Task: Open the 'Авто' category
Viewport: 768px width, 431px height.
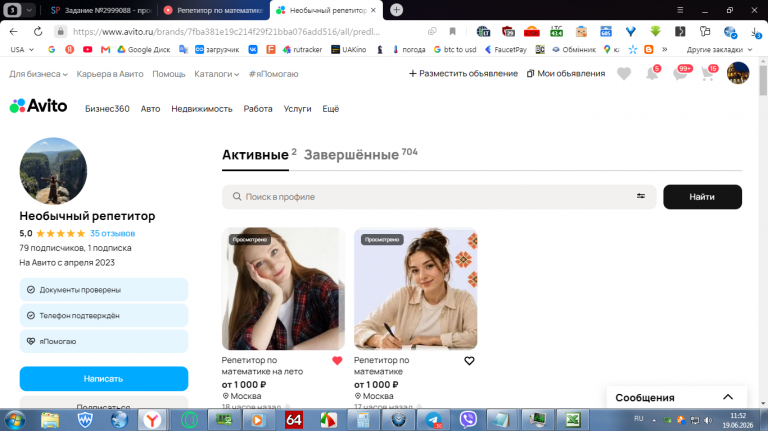Action: tap(150, 109)
